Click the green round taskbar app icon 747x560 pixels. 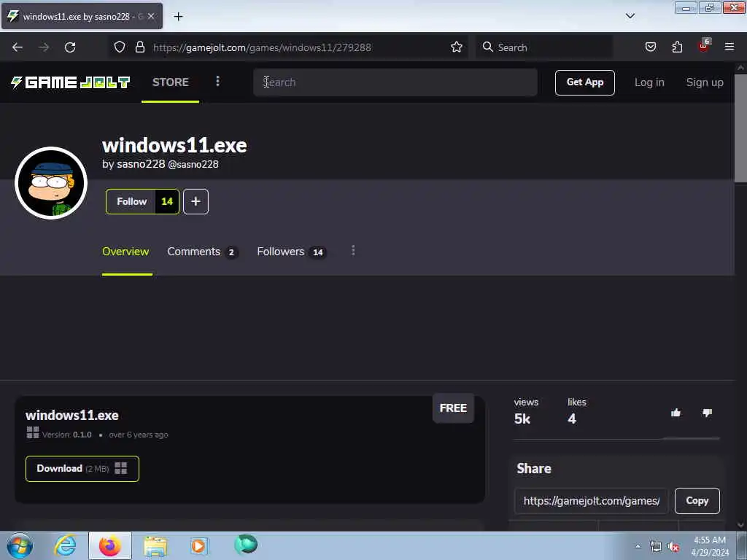click(247, 545)
